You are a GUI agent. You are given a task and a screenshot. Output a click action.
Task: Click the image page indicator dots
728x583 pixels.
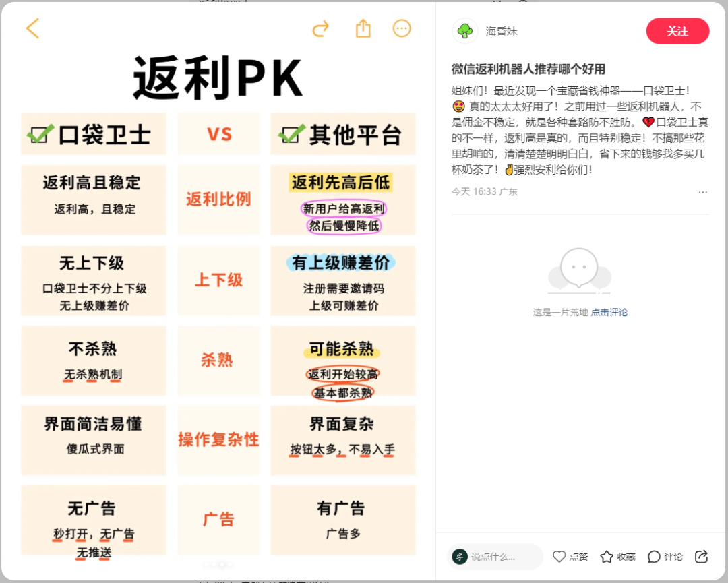click(x=218, y=564)
